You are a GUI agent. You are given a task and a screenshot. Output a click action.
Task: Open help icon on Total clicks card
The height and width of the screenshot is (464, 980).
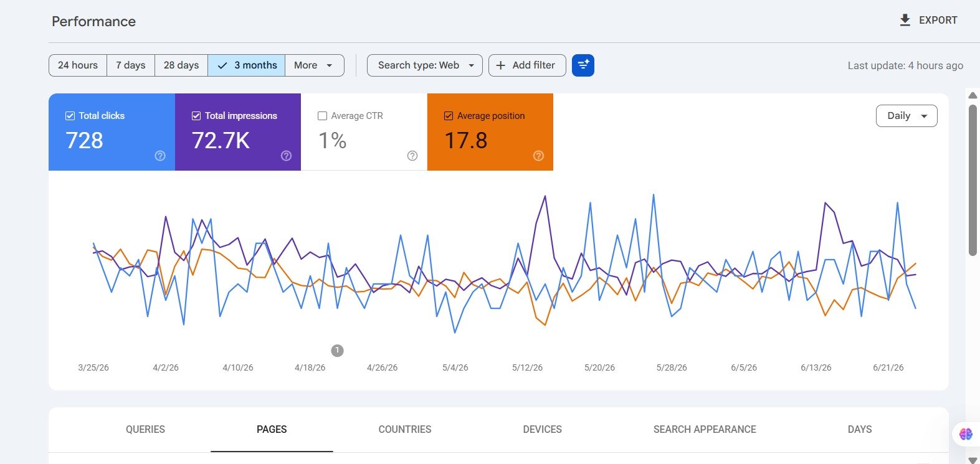click(160, 156)
